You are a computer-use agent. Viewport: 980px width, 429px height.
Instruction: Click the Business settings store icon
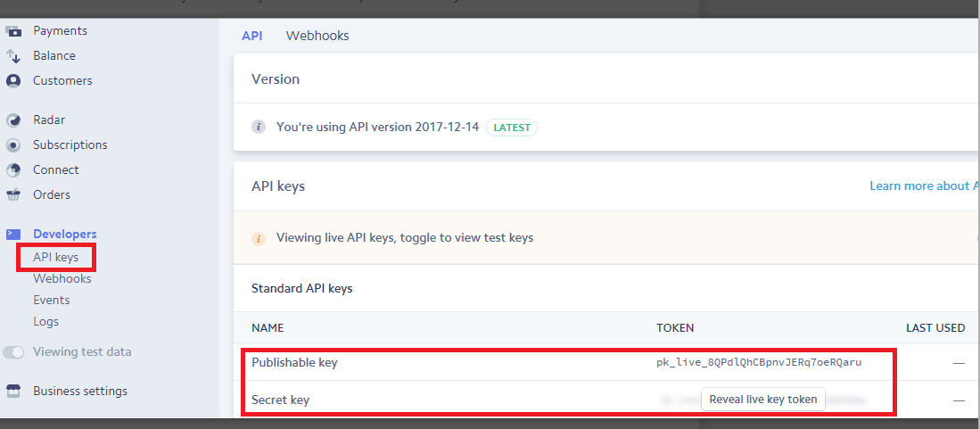pos(13,391)
